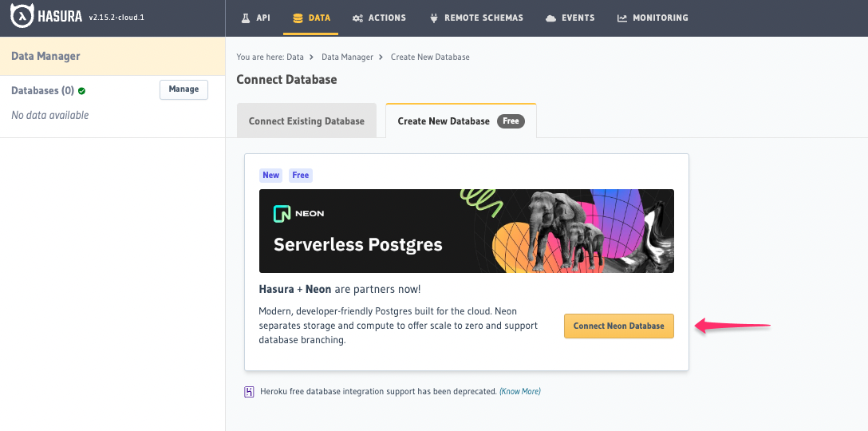Click the HASURA wordmark text
The image size is (868, 431).
click(x=61, y=18)
